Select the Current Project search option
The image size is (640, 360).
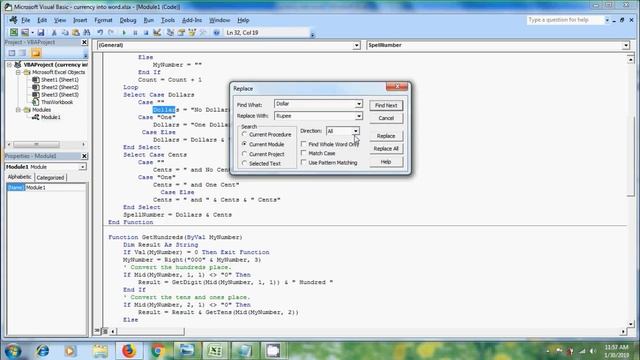(263, 154)
